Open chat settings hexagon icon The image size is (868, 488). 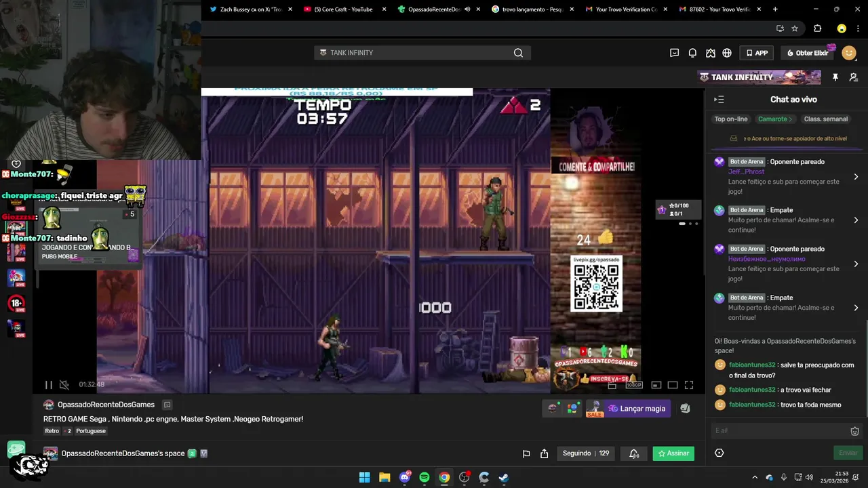[719, 453]
